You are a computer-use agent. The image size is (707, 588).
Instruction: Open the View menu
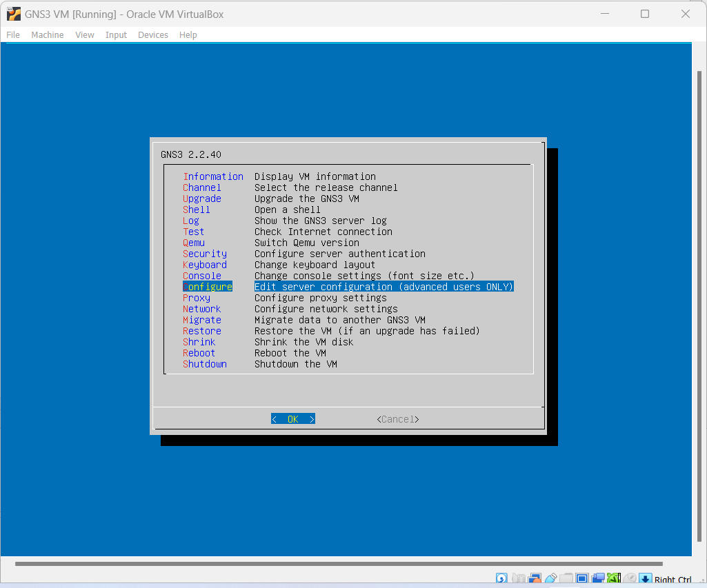[84, 34]
